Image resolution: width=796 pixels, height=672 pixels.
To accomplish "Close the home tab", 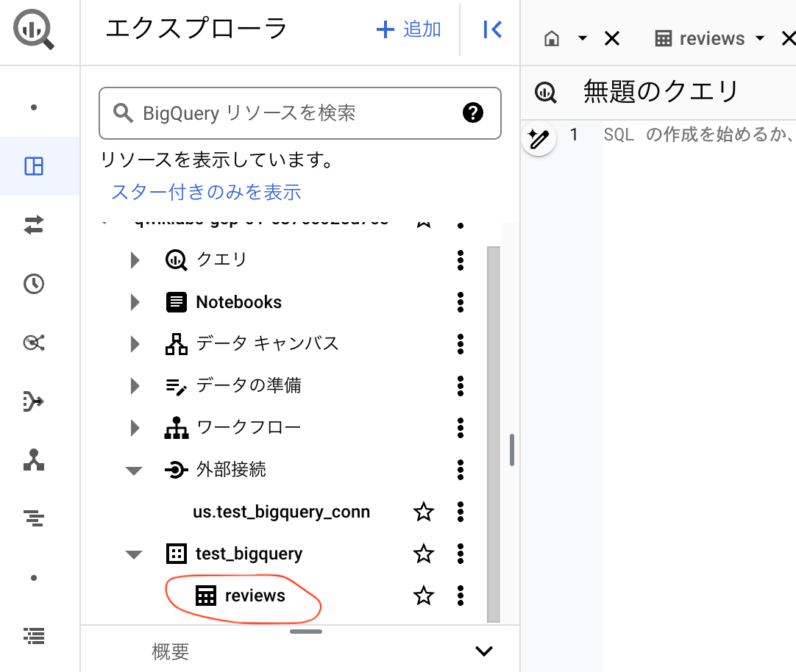I will (612, 38).
